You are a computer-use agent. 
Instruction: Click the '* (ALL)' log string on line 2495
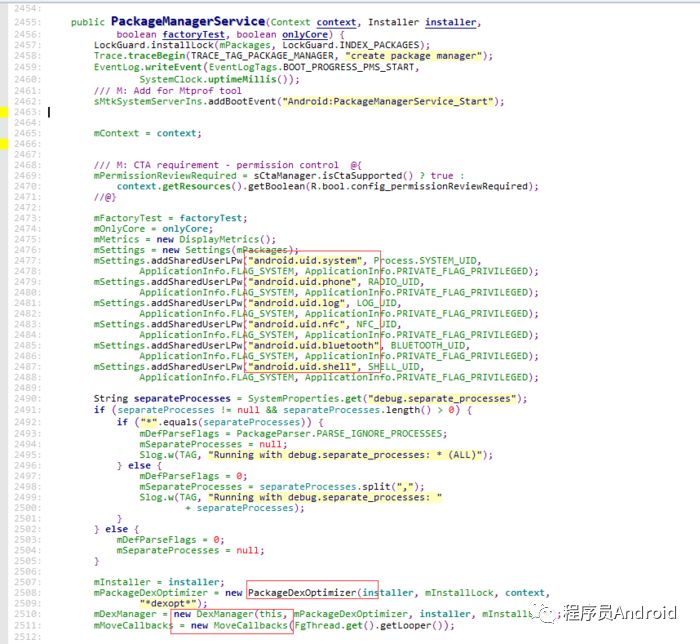(x=345, y=455)
